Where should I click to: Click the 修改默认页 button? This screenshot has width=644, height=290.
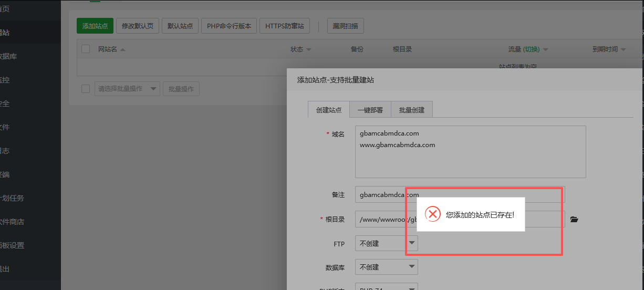(x=138, y=26)
